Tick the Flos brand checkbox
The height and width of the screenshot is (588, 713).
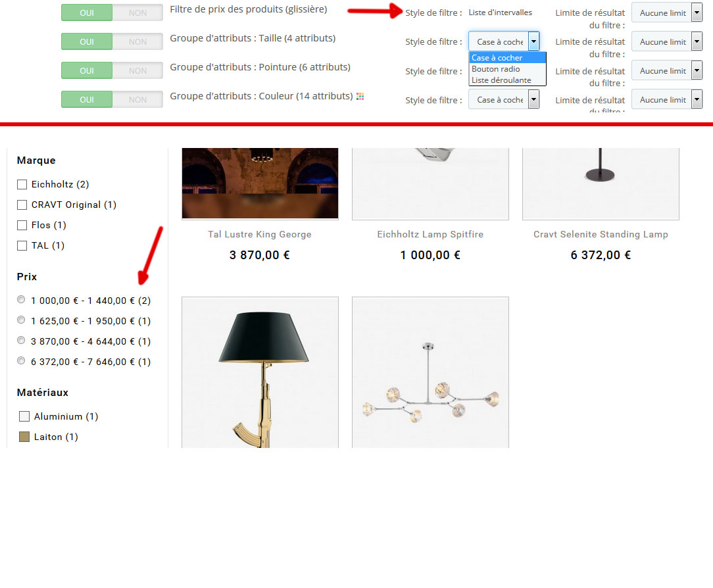coord(22,225)
